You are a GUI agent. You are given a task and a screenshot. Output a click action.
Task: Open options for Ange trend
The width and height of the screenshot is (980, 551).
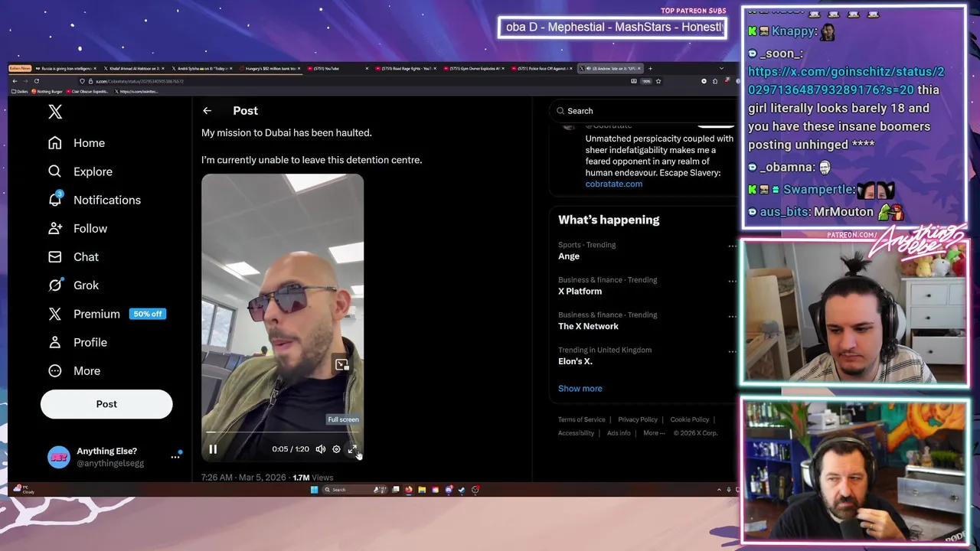click(x=732, y=246)
